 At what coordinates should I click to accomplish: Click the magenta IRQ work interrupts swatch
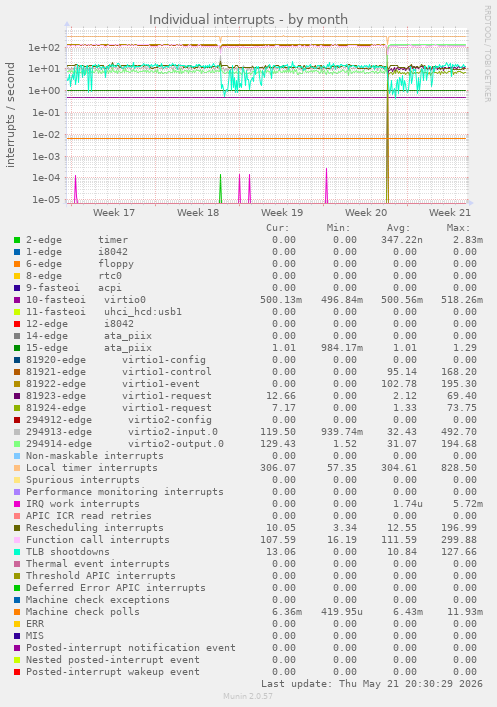[17, 504]
